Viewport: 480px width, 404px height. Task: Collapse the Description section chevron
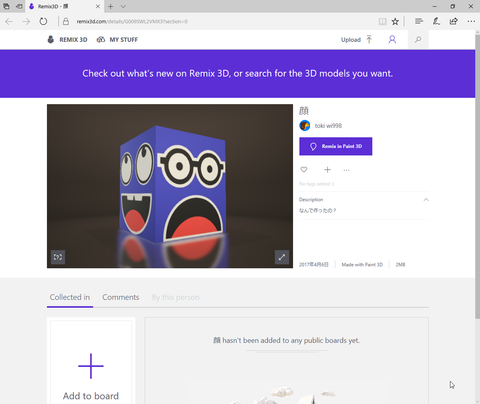(426, 200)
